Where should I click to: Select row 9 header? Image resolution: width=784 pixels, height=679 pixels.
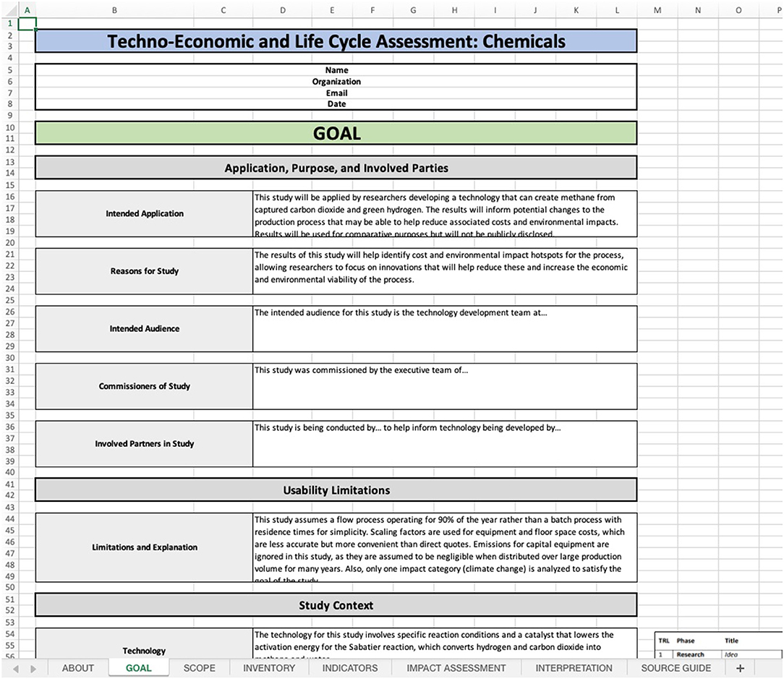(x=9, y=116)
